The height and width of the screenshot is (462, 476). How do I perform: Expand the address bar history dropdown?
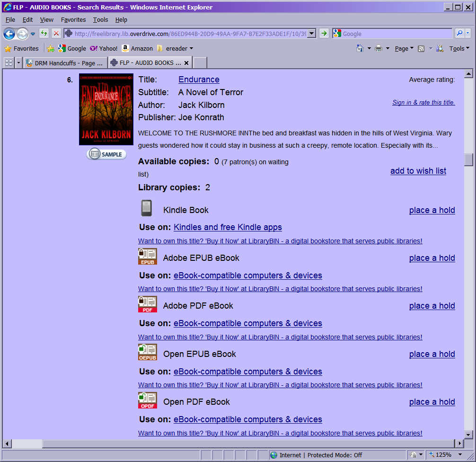coord(312,34)
